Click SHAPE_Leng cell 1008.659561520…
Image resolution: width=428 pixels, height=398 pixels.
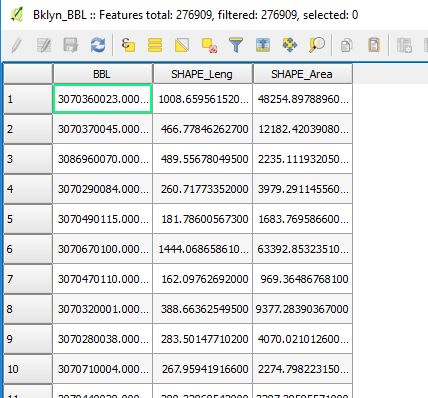203,99
